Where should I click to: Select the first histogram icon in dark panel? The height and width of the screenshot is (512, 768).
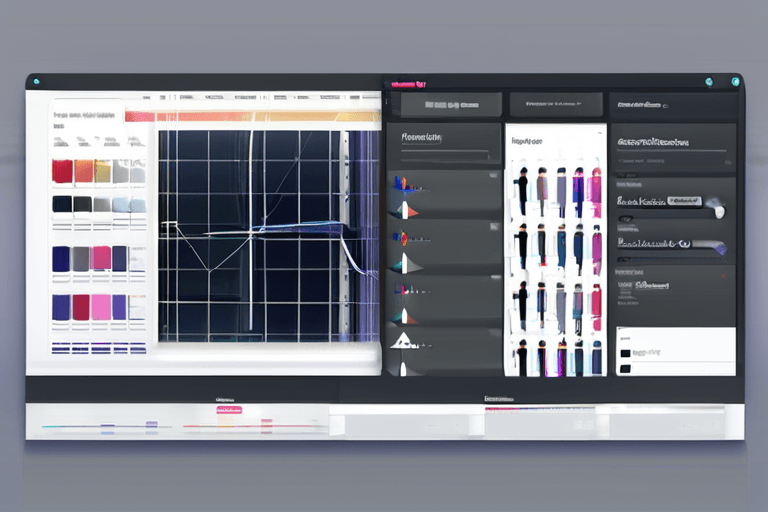404,183
